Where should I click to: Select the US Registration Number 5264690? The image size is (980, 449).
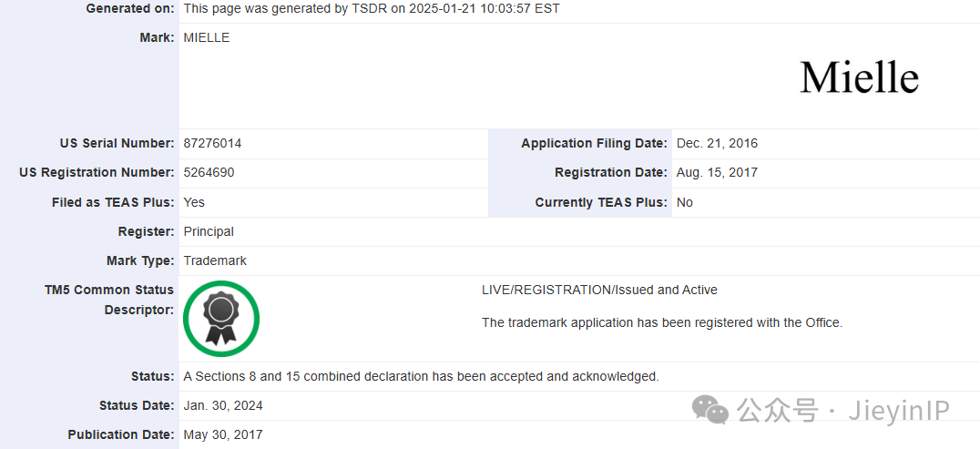click(209, 172)
